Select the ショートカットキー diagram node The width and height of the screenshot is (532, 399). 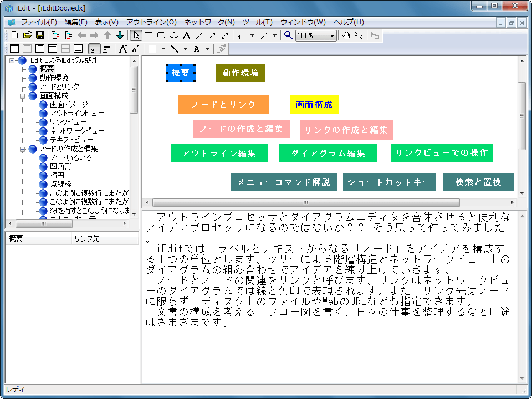pyautogui.click(x=389, y=182)
